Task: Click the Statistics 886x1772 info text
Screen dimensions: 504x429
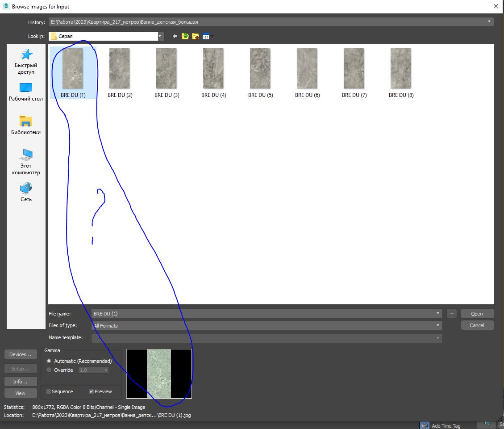Action: 89,407
